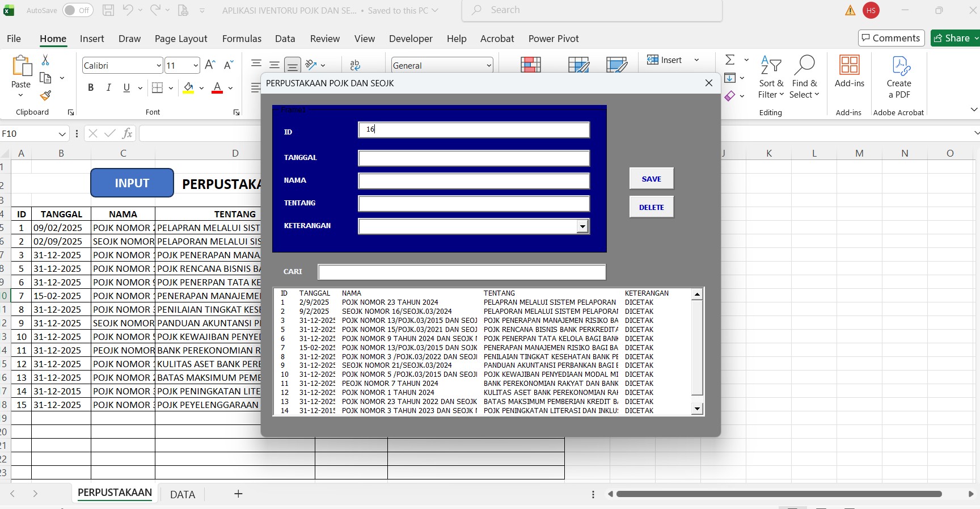Viewport: 980px width, 509px height.
Task: Click the Sort & Filter icon
Action: (x=771, y=66)
